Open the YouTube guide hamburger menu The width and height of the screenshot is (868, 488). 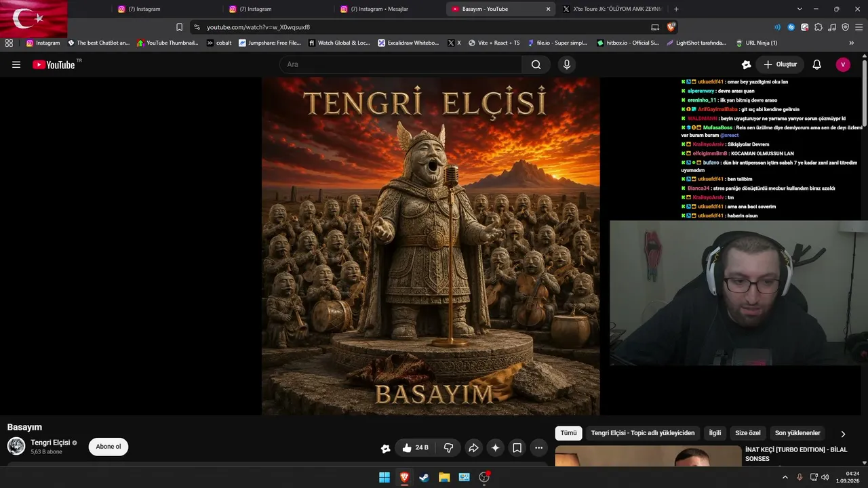pyautogui.click(x=16, y=64)
